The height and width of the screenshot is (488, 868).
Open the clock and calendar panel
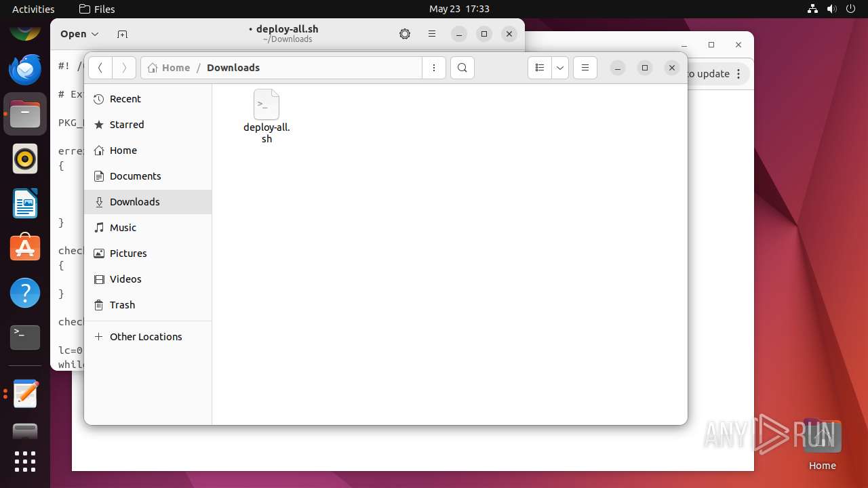pos(459,9)
